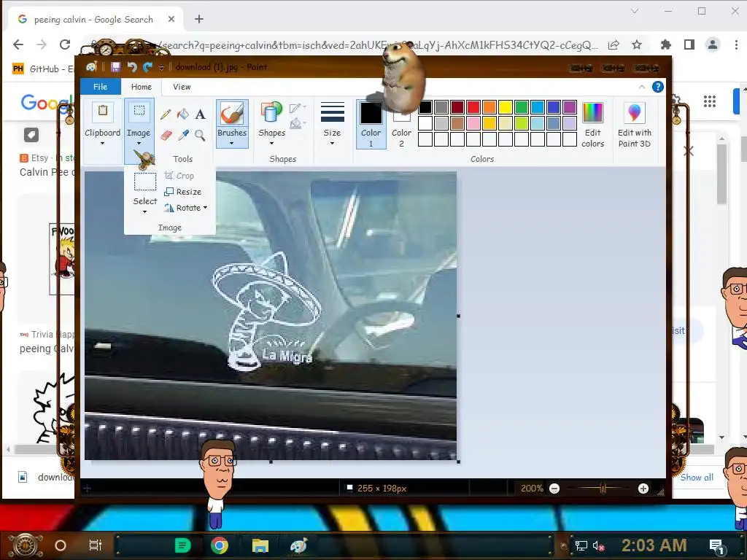
Task: Click the Chrome share page icon
Action: (614, 44)
